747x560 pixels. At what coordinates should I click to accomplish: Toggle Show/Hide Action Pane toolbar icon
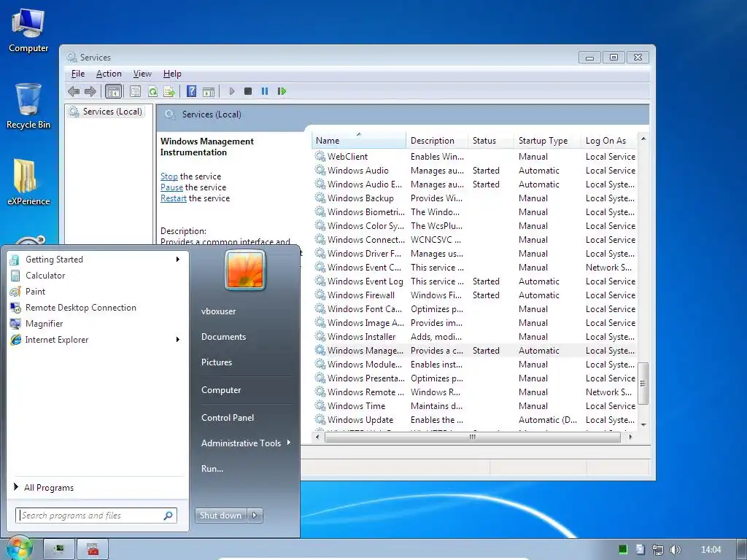(x=209, y=91)
